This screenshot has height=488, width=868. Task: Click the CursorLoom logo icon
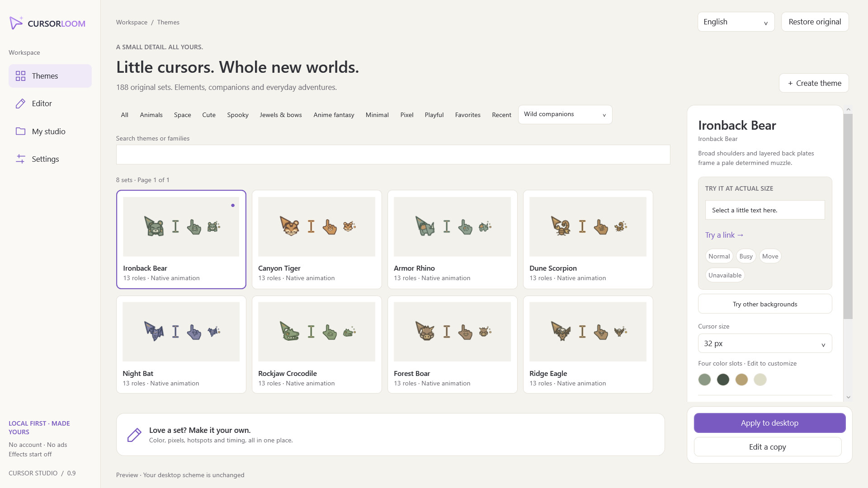(16, 23)
